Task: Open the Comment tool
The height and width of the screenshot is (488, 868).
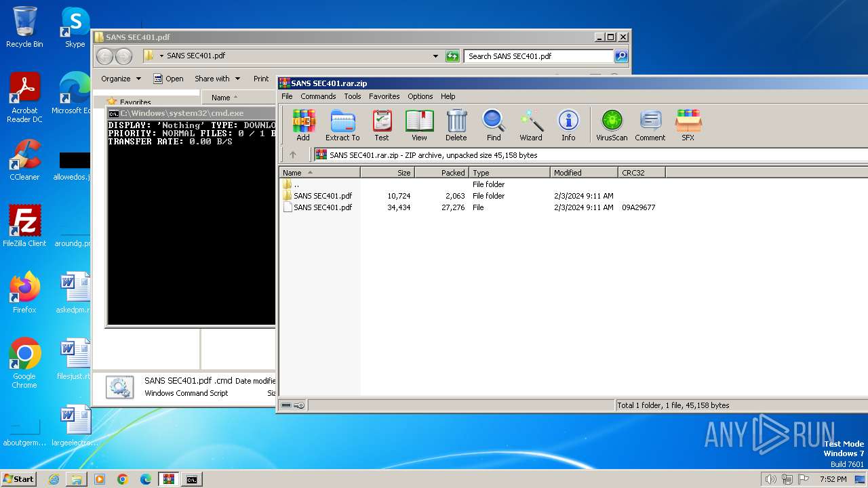Action: pyautogui.click(x=650, y=125)
